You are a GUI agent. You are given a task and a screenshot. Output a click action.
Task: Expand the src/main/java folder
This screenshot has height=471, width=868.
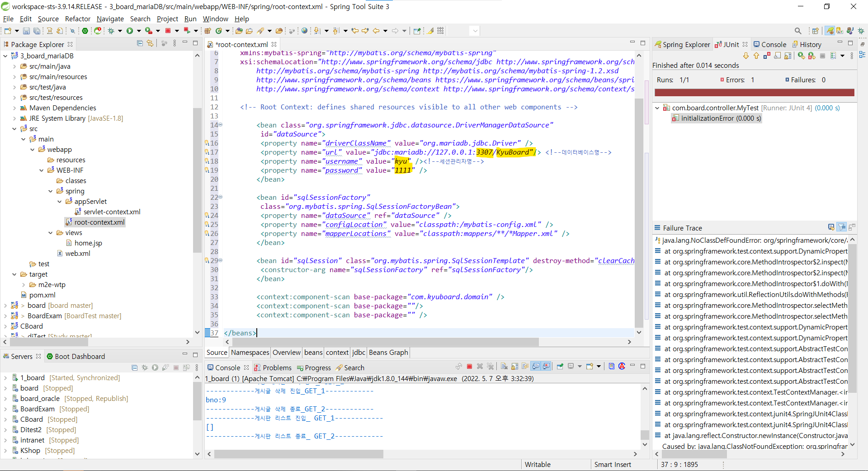click(14, 66)
